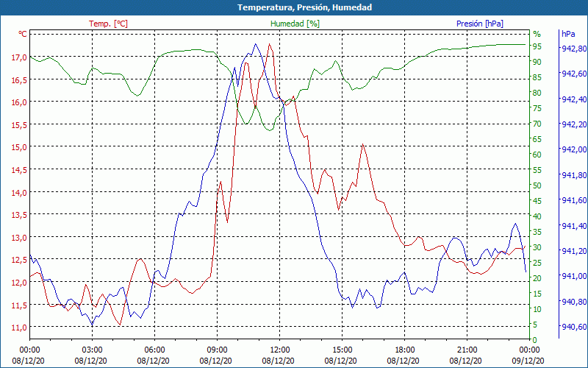This screenshot has height=368, width=588.
Task: Click the green '10' humidity axis value
Action: point(537,309)
